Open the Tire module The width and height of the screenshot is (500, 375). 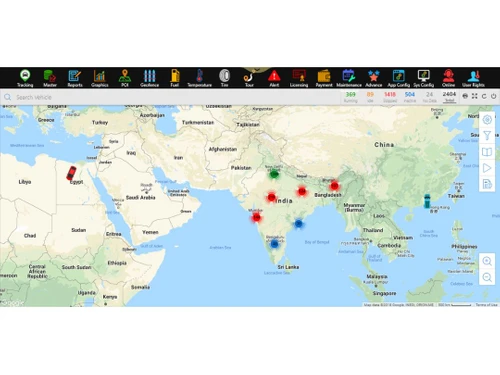(x=224, y=78)
